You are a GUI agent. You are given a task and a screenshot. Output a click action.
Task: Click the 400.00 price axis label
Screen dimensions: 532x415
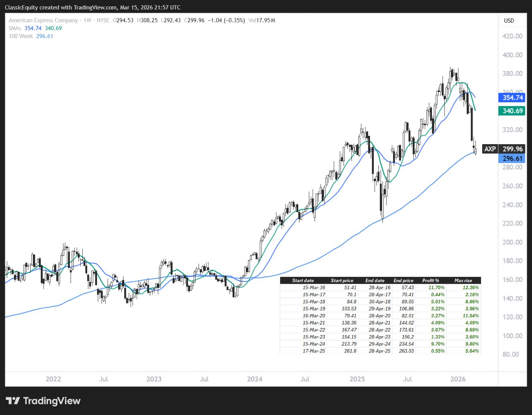pos(512,55)
